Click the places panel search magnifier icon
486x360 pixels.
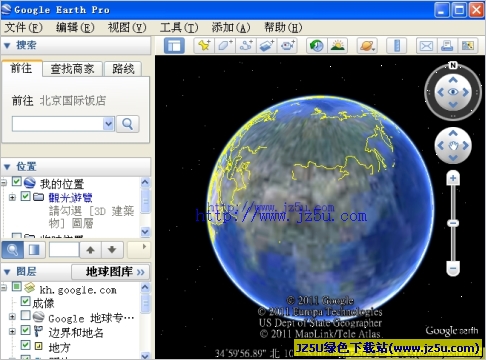click(x=12, y=249)
